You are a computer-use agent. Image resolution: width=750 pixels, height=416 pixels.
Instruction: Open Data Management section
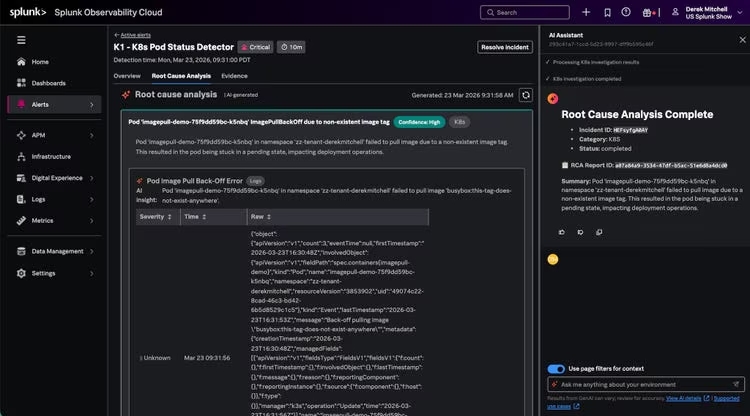pos(55,252)
